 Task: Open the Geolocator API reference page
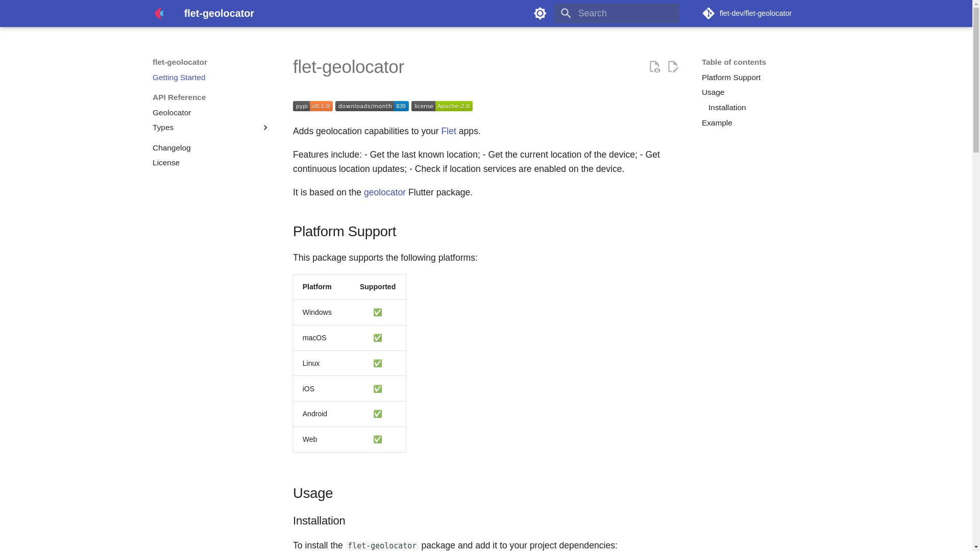(171, 113)
